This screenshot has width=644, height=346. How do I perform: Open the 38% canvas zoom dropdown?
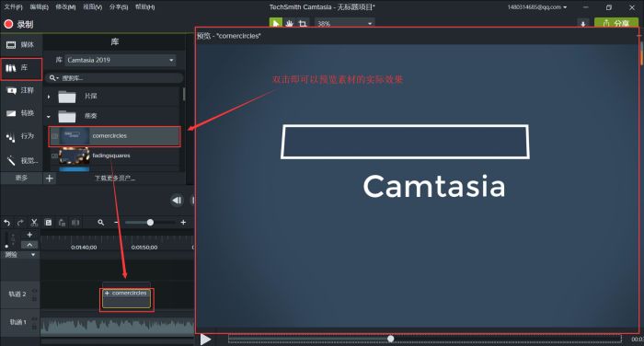pos(345,24)
